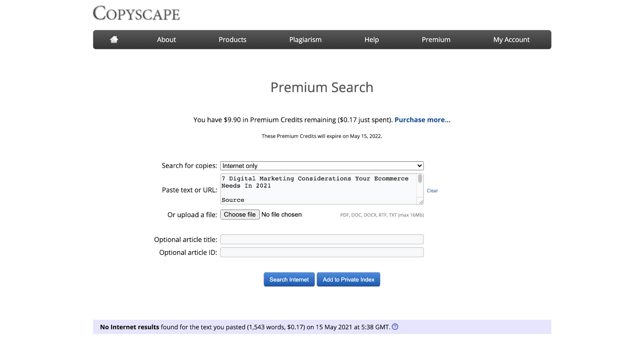This screenshot has width=644, height=353.
Task: Click the Choose file button
Action: click(240, 215)
